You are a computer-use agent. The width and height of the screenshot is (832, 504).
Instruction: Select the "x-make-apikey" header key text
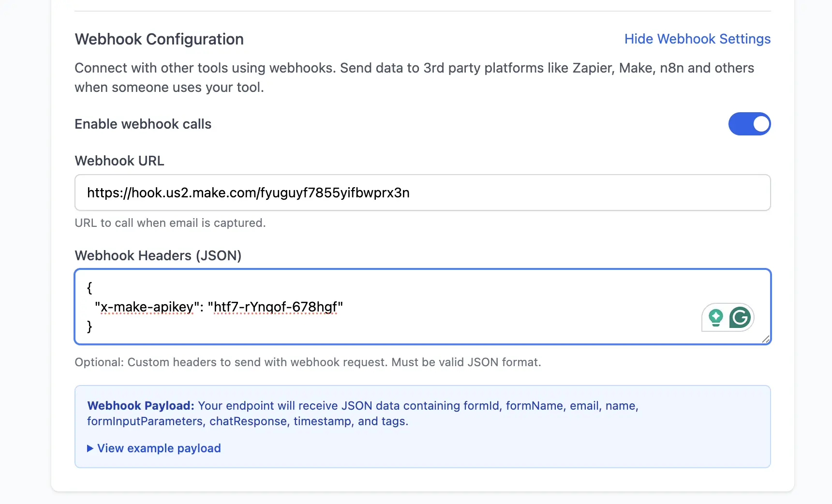click(147, 307)
